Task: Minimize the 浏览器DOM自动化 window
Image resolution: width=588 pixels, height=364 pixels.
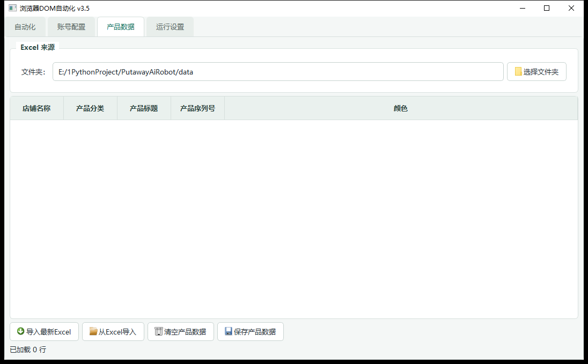Action: [523, 8]
